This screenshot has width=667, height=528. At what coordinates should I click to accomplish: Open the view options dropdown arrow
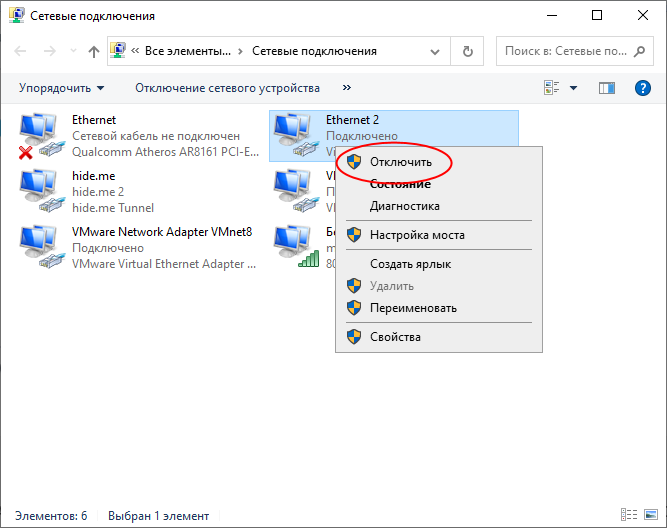(573, 88)
